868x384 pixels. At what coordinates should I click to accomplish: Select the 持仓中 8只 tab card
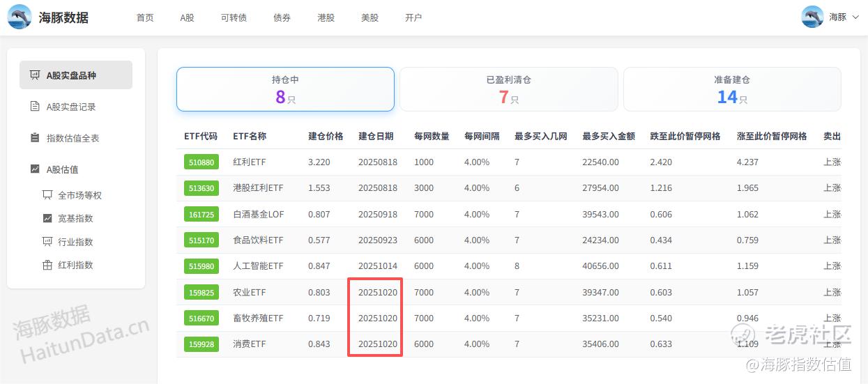coord(285,89)
